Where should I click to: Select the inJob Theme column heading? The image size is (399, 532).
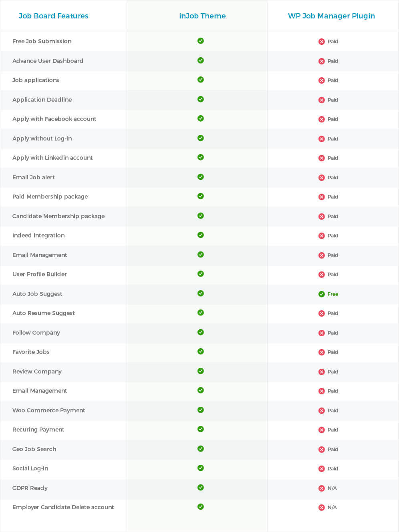point(202,16)
